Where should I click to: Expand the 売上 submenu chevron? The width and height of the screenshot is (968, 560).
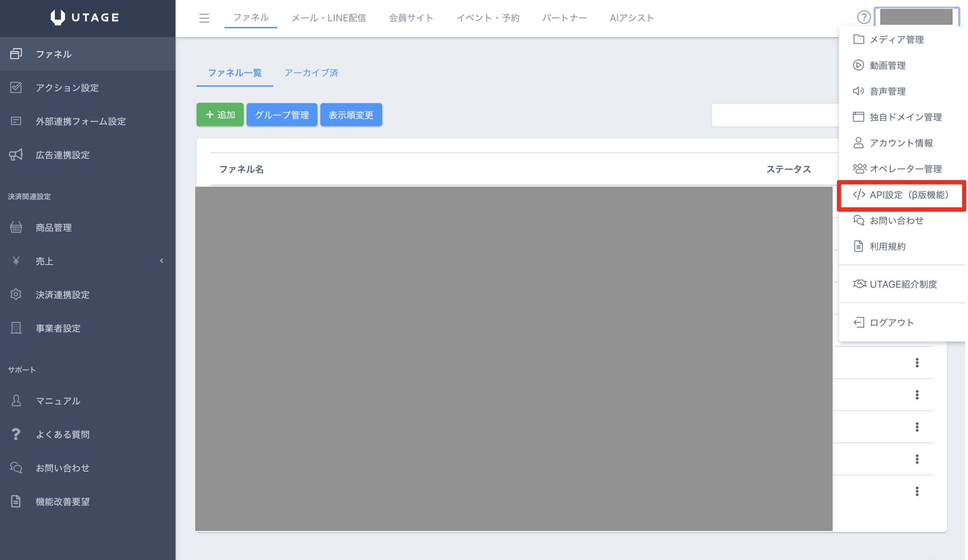162,261
